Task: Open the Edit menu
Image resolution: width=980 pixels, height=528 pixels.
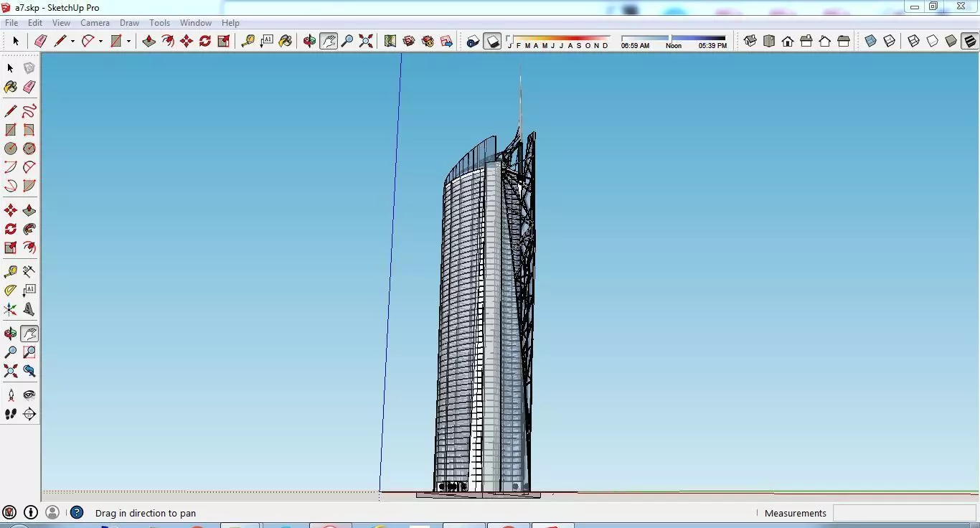Action: point(34,23)
